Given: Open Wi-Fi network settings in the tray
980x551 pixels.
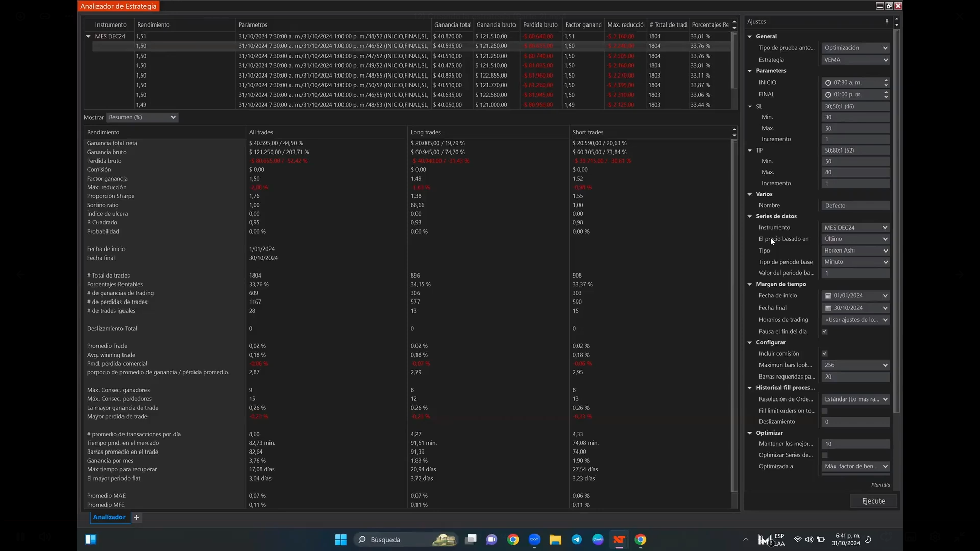Looking at the screenshot, I should (798, 539).
